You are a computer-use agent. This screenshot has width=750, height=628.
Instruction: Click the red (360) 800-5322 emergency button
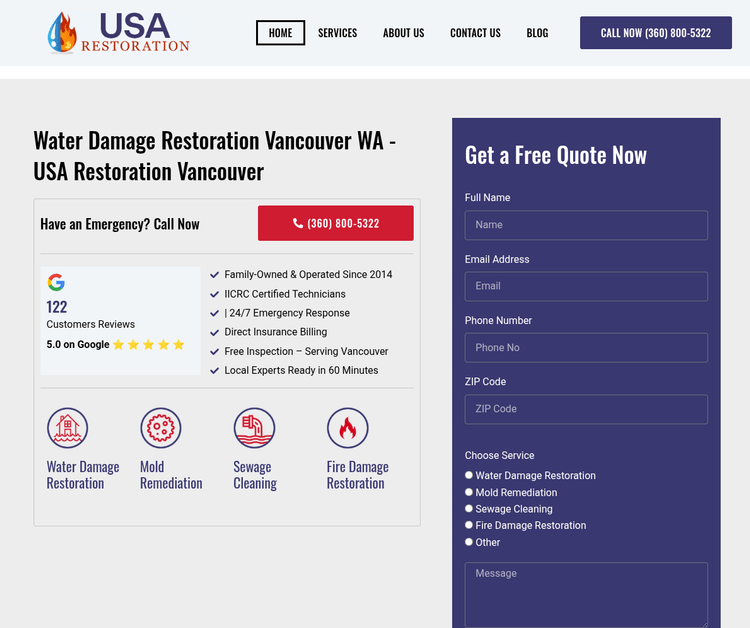[x=336, y=223]
